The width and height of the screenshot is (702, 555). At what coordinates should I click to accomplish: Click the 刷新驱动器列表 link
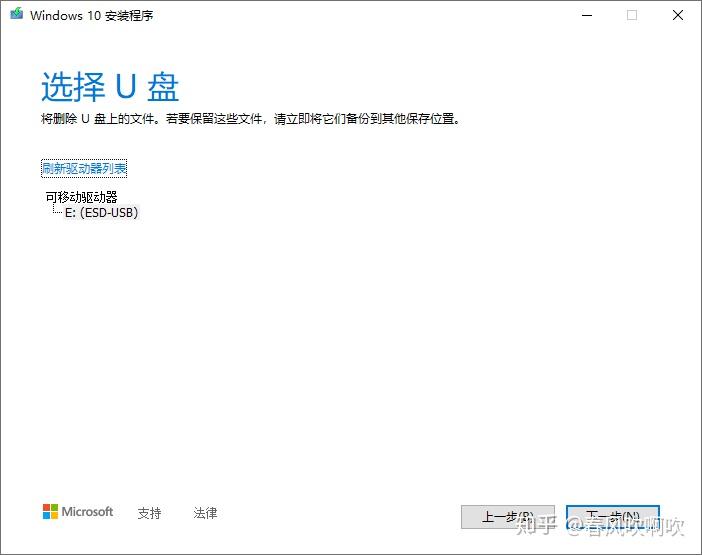tap(84, 168)
